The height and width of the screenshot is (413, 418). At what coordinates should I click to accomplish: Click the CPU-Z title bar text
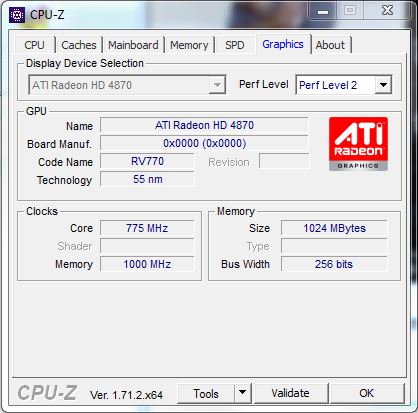47,15
